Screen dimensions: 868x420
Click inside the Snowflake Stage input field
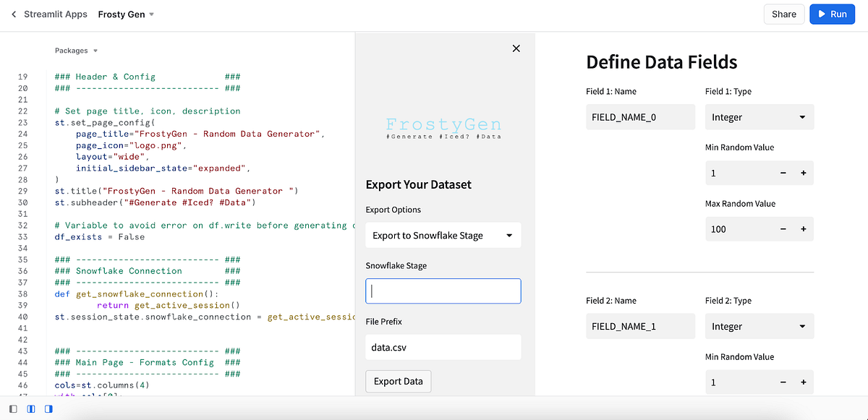443,291
